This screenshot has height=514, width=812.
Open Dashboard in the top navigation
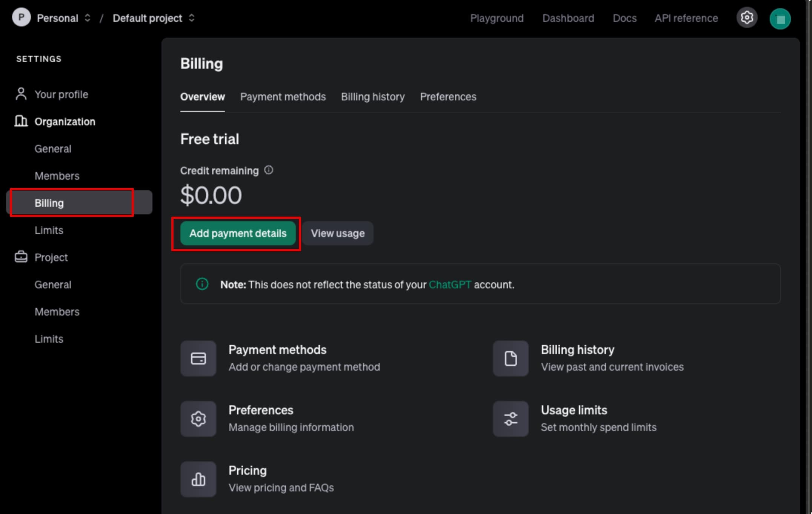pyautogui.click(x=568, y=18)
